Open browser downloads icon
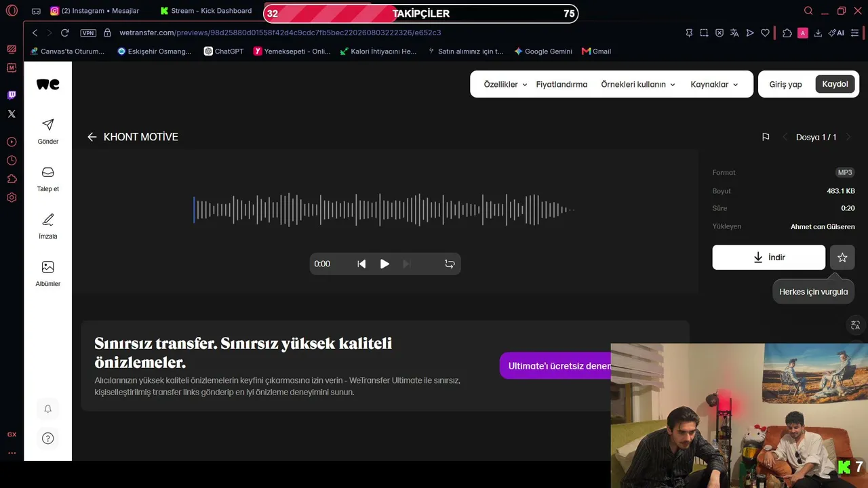This screenshot has height=488, width=868. (x=818, y=33)
